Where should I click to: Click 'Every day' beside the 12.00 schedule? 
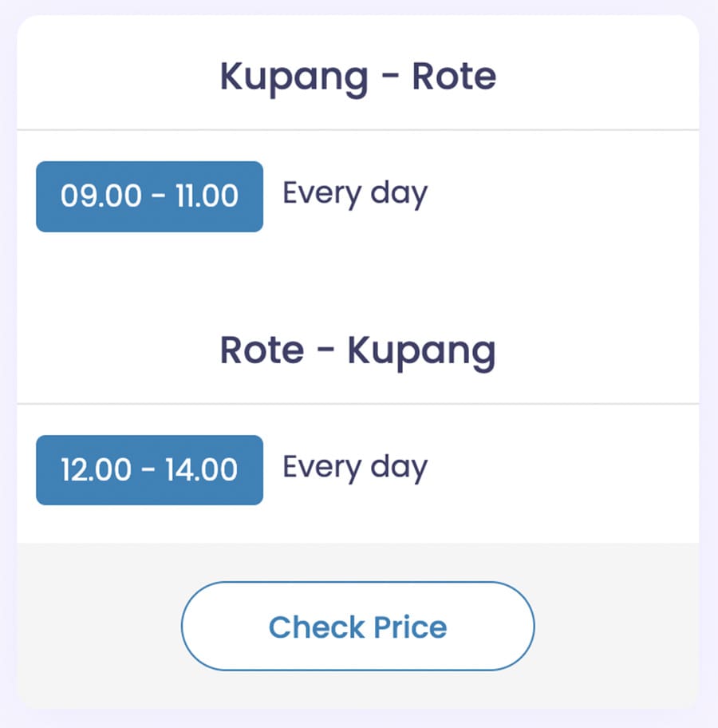point(355,468)
